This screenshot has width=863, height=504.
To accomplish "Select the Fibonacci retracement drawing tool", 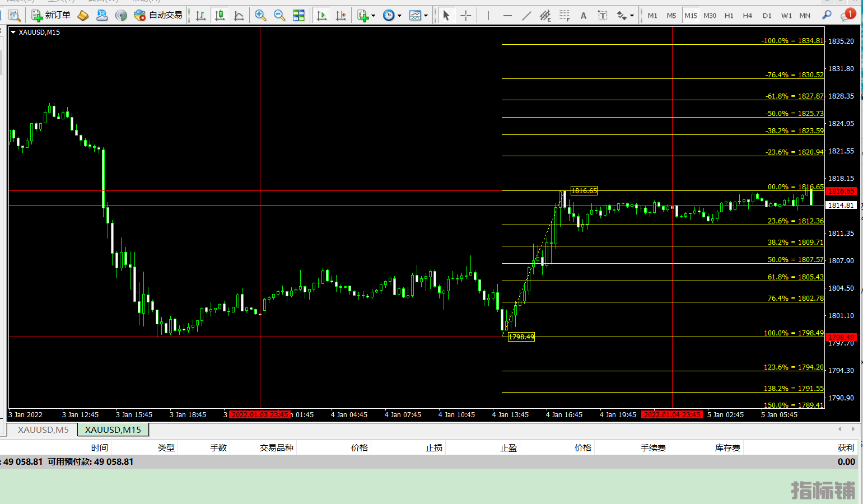I will click(565, 16).
